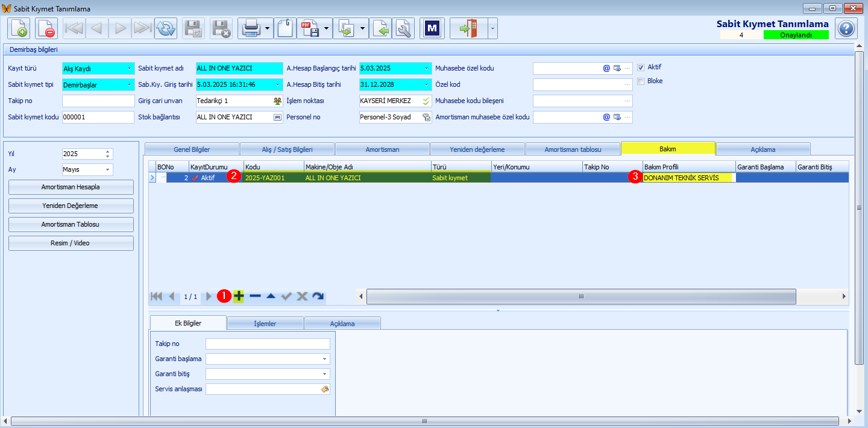Open personnel lookup icon in Personel no field
This screenshot has width=868, height=428.
426,117
